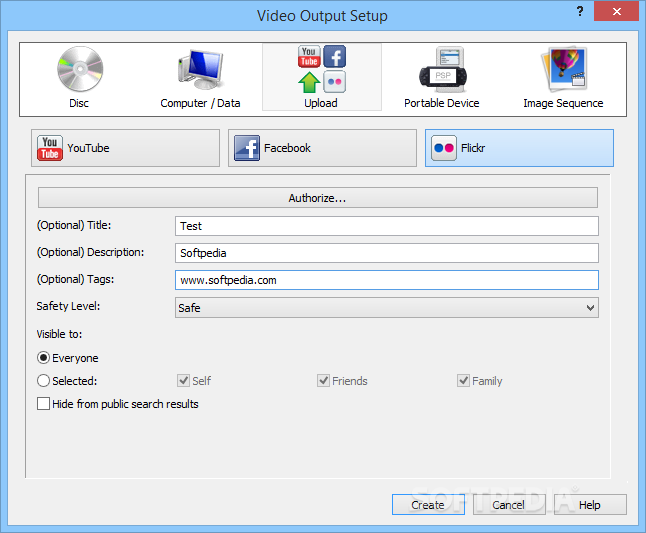Select the Disc output icon
The image size is (646, 533).
(x=80, y=69)
